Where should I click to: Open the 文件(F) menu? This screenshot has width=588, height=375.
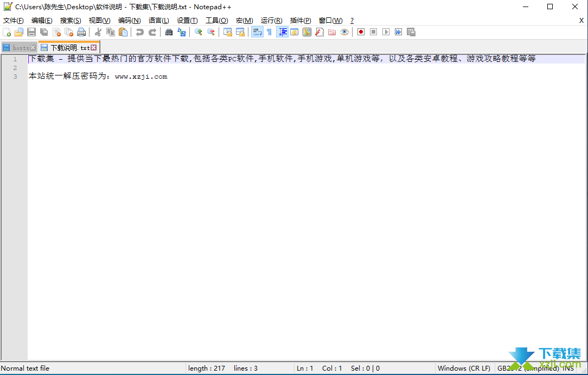[x=14, y=21]
